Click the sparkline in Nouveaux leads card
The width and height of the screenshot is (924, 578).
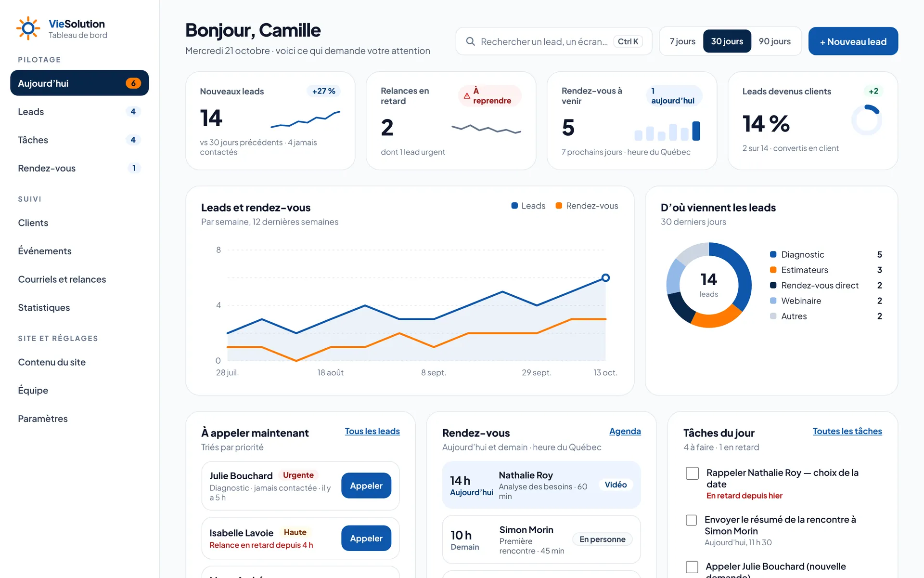pos(305,119)
